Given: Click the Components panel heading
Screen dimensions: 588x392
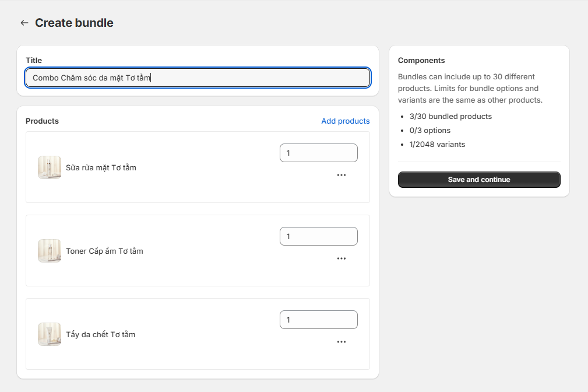Looking at the screenshot, I should point(421,60).
